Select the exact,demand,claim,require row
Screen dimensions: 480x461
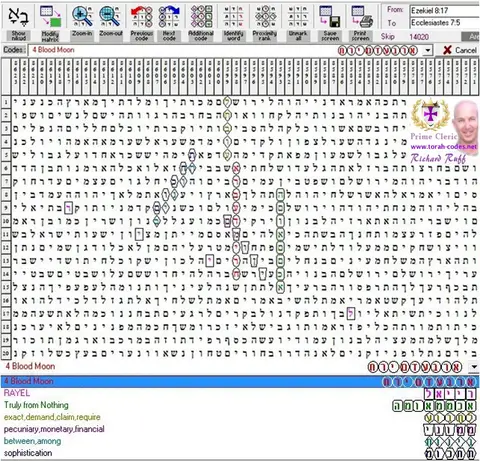[240, 417]
